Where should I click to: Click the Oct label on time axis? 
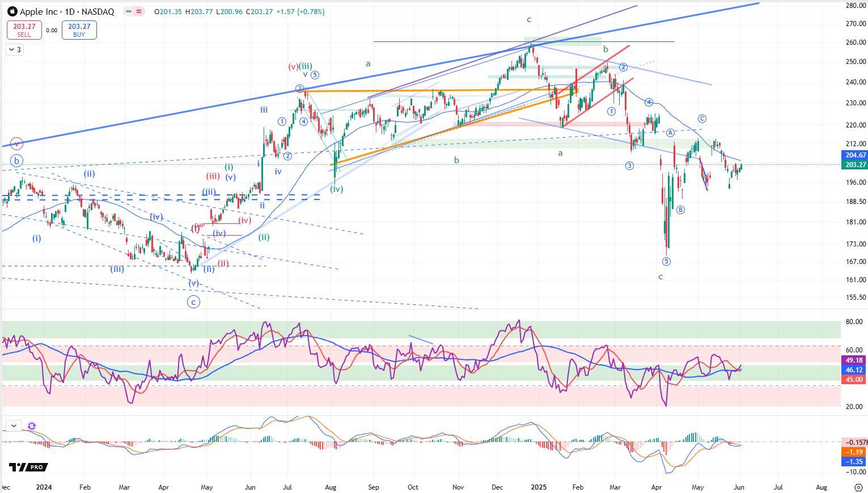tap(413, 487)
